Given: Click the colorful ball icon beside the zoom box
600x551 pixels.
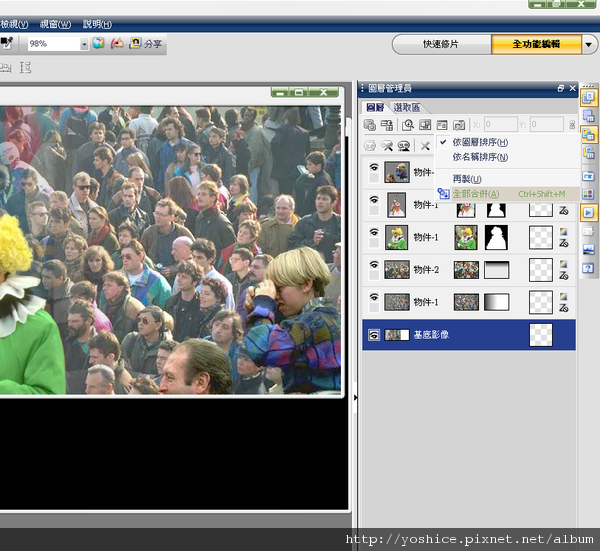Looking at the screenshot, I should pyautogui.click(x=98, y=43).
